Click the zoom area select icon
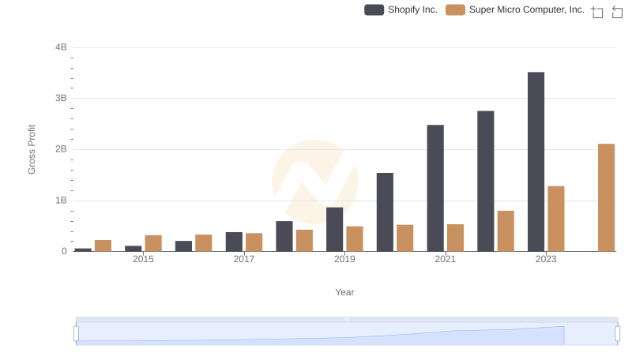 pyautogui.click(x=597, y=12)
